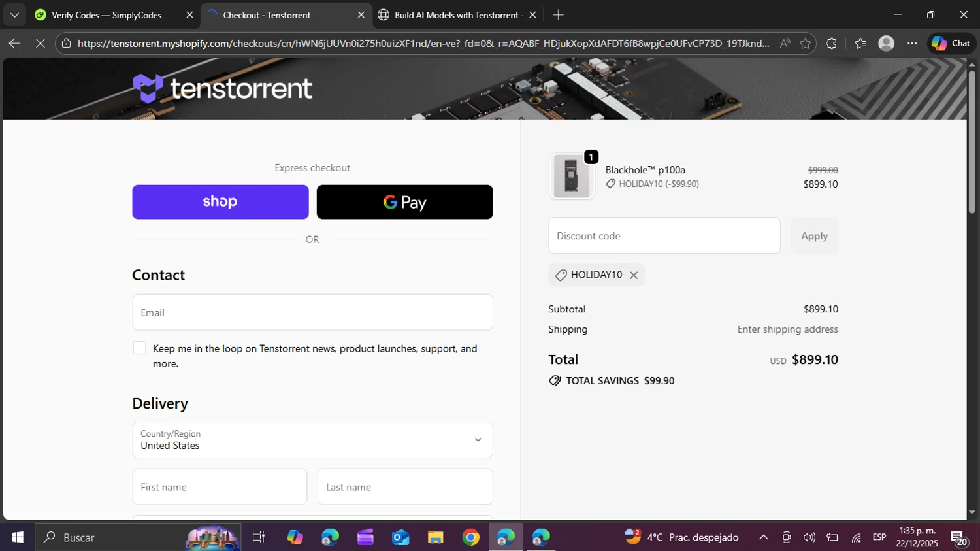This screenshot has width=980, height=551.
Task: Click the Discount code input field
Action: [664, 235]
